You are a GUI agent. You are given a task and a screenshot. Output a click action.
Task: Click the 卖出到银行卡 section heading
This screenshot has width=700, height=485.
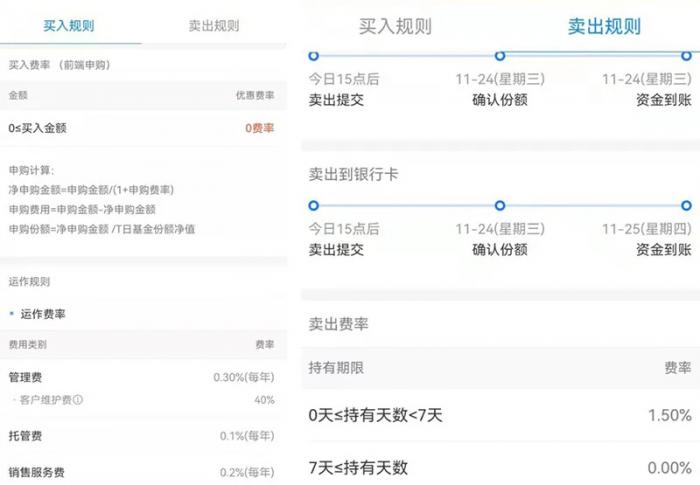click(353, 174)
